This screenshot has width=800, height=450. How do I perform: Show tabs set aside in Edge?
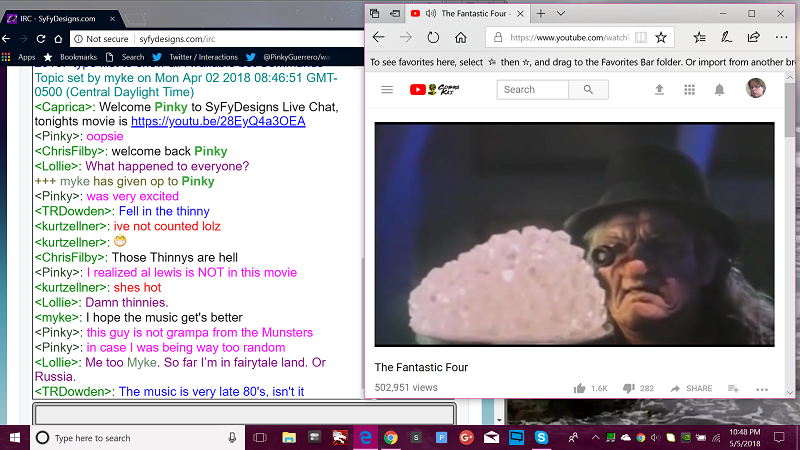374,14
